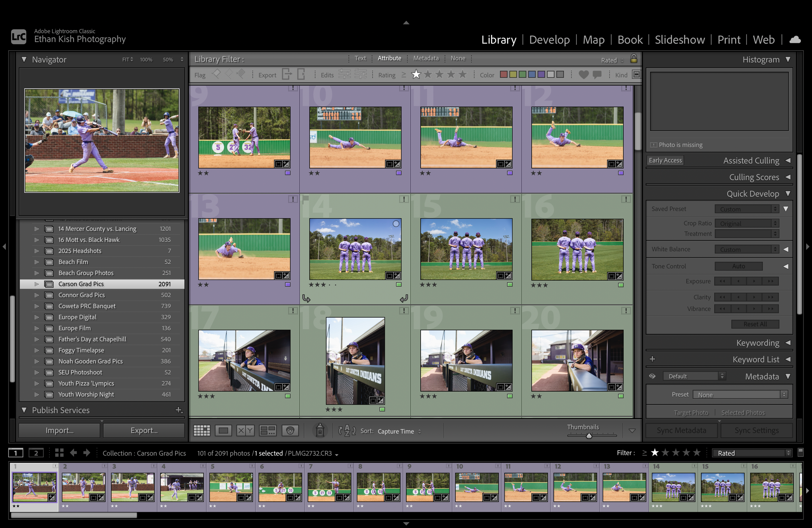Image resolution: width=812 pixels, height=528 pixels.
Task: Lock the library filter settings
Action: coord(634,59)
